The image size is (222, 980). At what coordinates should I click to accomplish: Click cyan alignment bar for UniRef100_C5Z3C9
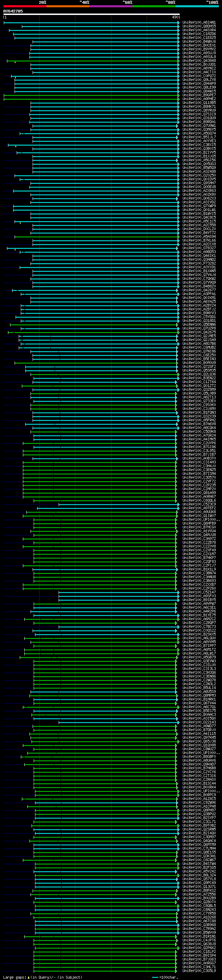[x=118, y=504]
